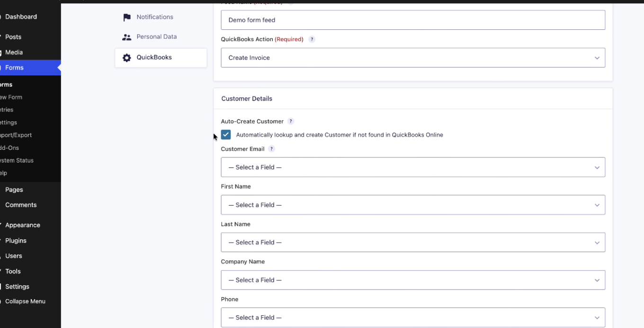644x328 pixels.
Task: Open the Customer Email field dropdown
Action: [413, 167]
